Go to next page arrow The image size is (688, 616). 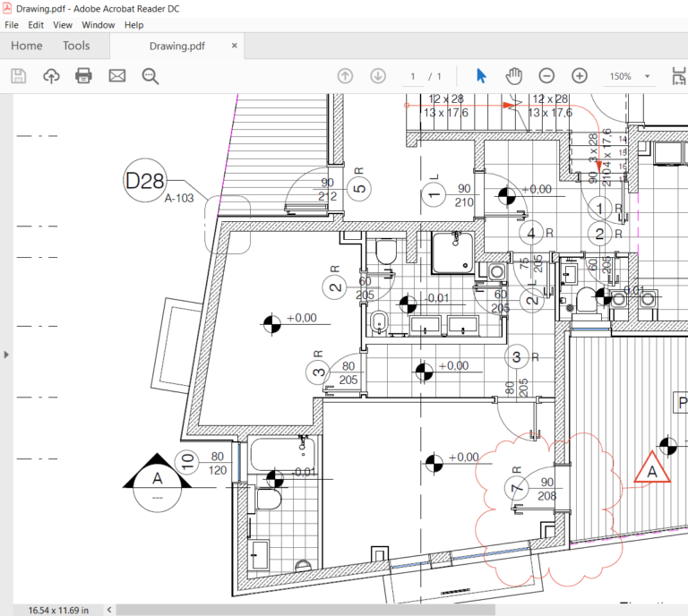tap(378, 76)
